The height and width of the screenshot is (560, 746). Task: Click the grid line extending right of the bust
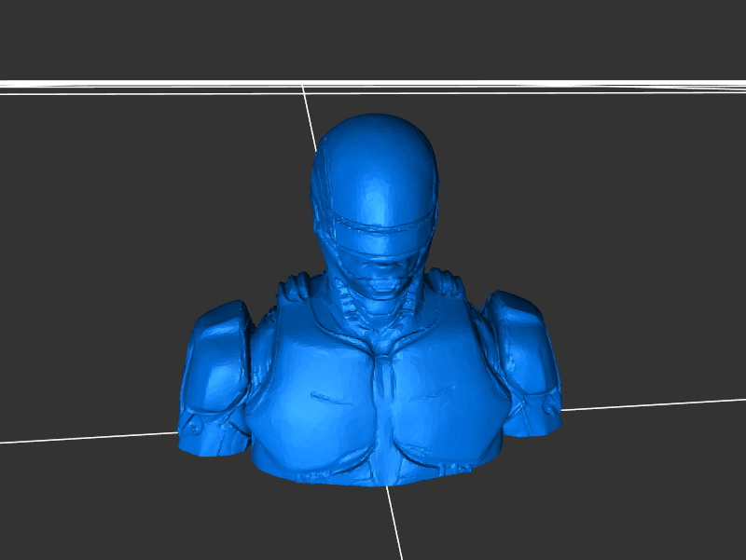653,404
